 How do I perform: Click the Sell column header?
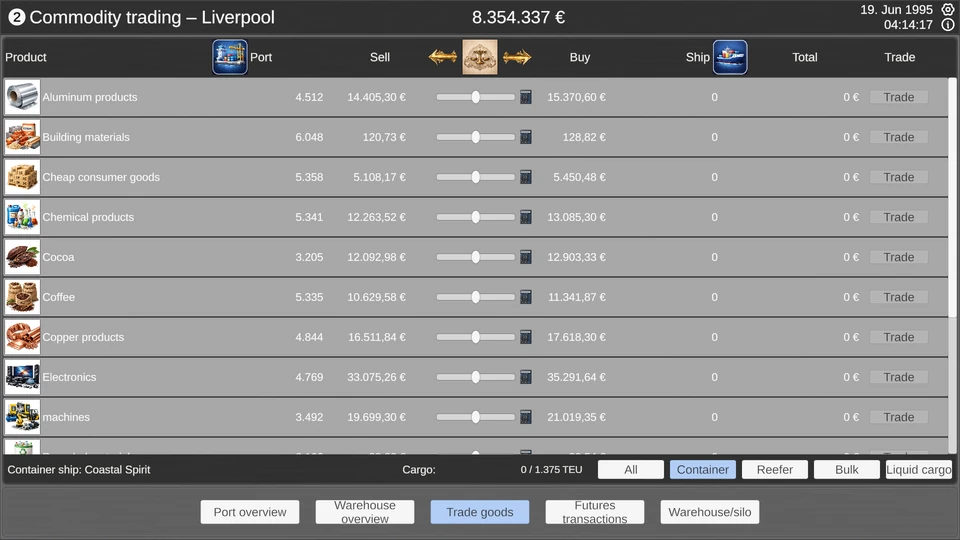(x=380, y=57)
